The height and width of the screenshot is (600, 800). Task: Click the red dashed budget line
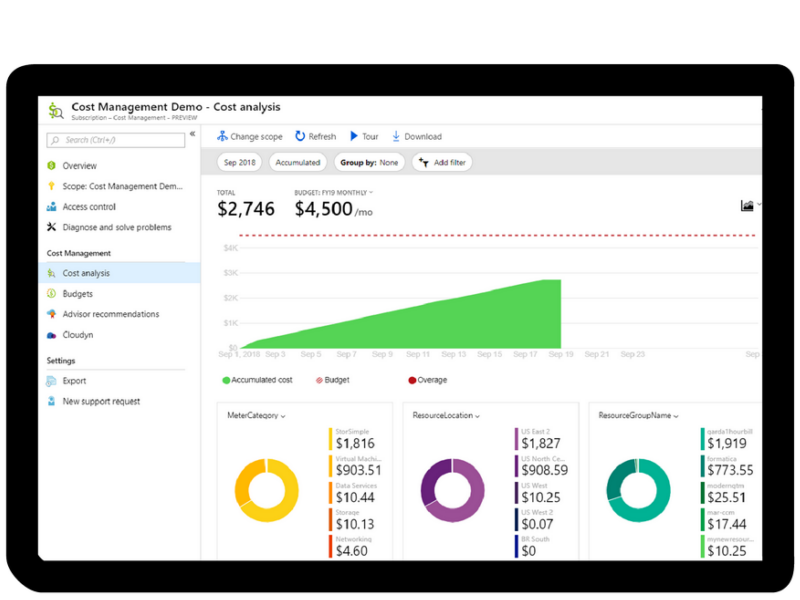pos(497,235)
